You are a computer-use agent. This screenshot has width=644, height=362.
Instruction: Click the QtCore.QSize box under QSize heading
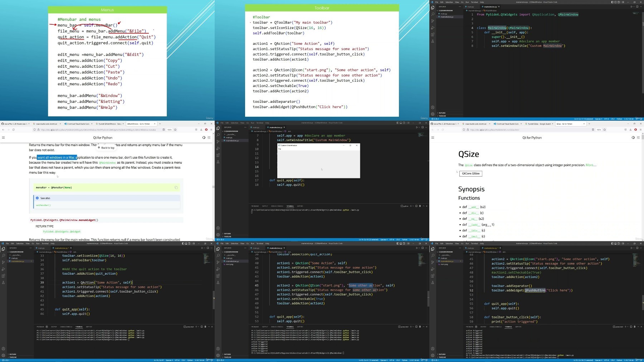click(470, 174)
